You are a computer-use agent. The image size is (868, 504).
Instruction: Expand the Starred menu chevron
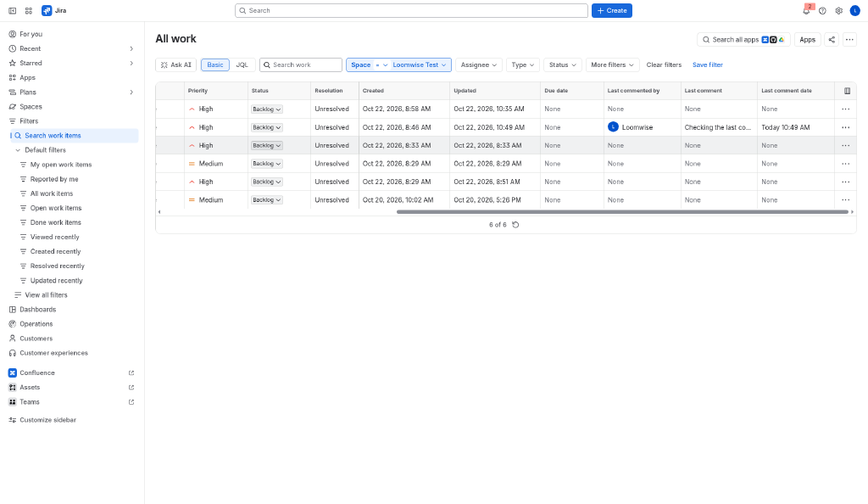131,63
